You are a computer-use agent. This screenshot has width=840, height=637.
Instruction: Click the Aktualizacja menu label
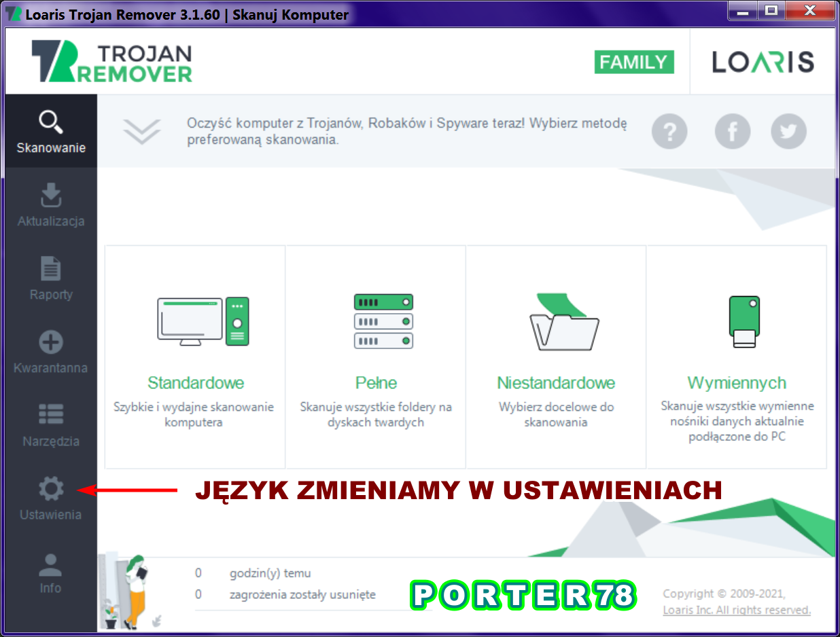51,221
